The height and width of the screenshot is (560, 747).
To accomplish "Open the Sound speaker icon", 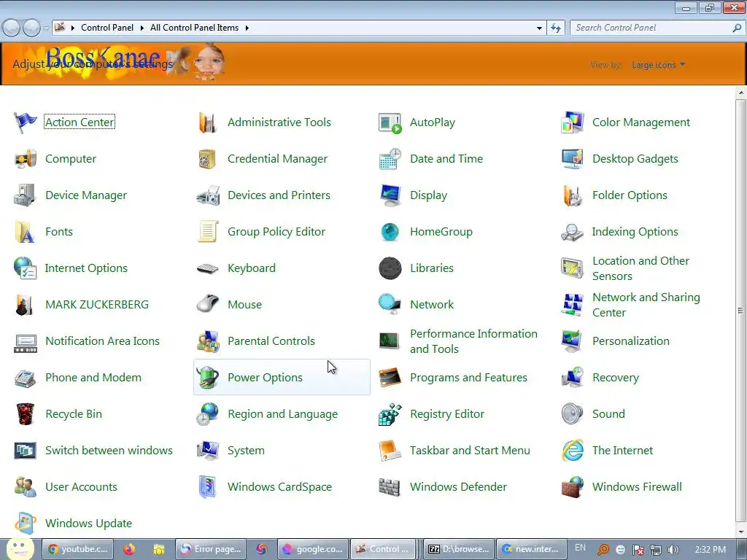I will (572, 414).
